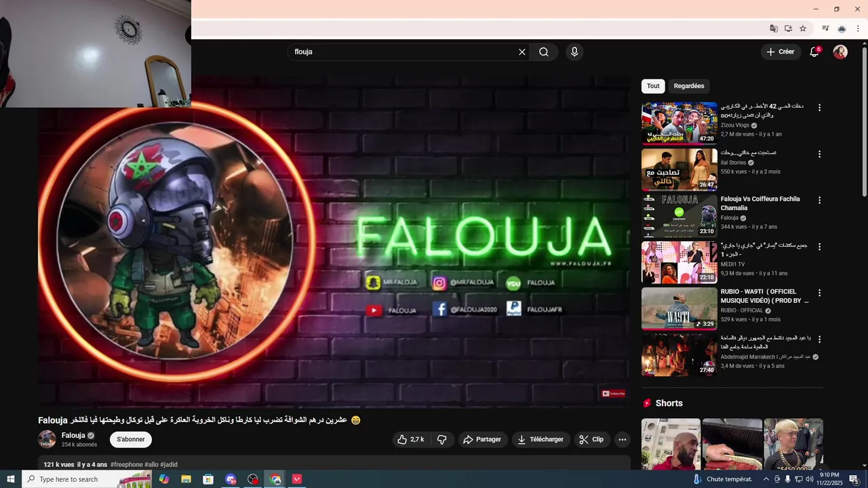Select the Tout filter chip
The width and height of the screenshot is (868, 488).
[653, 86]
